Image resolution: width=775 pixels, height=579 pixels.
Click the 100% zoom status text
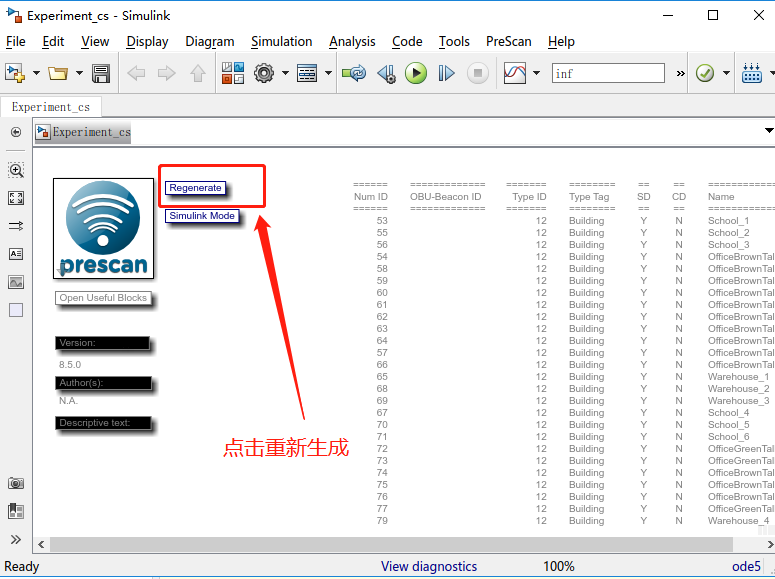pos(559,567)
